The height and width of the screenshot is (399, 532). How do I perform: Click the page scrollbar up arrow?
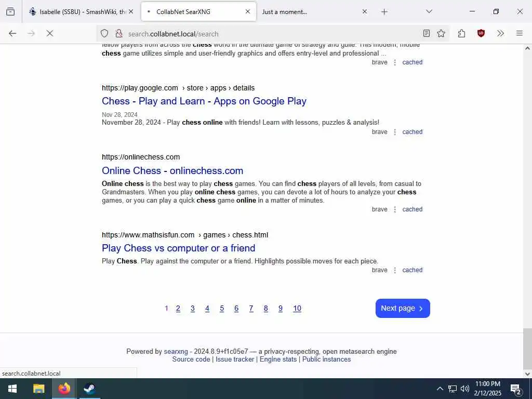(x=527, y=48)
